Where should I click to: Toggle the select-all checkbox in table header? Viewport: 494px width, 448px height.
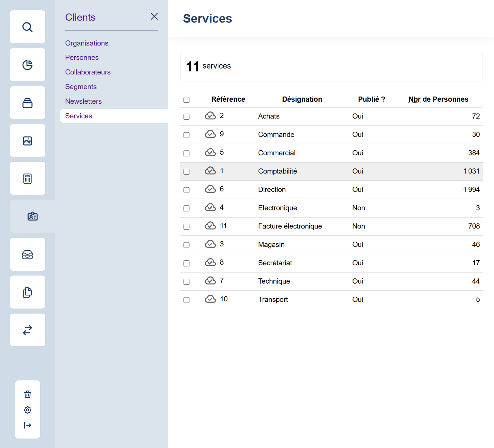pos(187,100)
